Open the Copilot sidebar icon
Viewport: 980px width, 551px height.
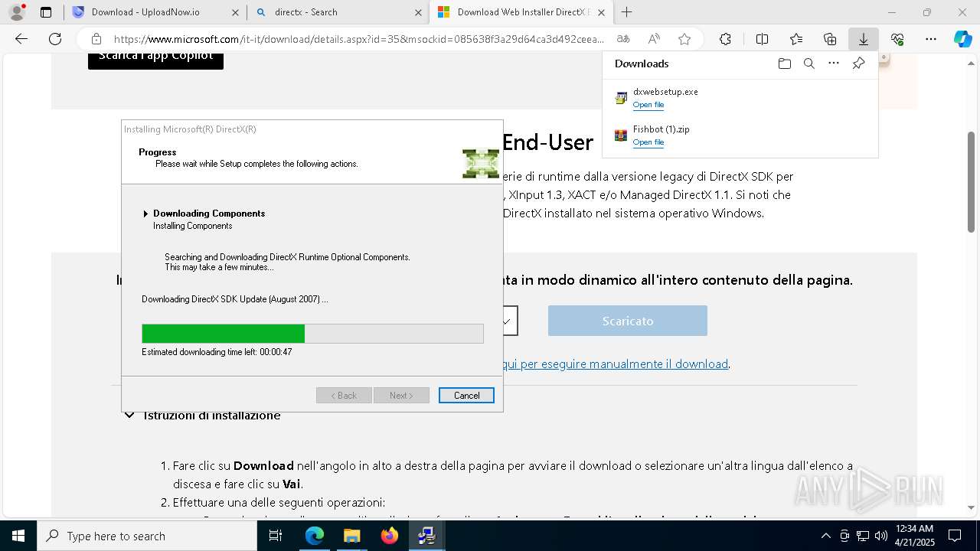tap(962, 39)
